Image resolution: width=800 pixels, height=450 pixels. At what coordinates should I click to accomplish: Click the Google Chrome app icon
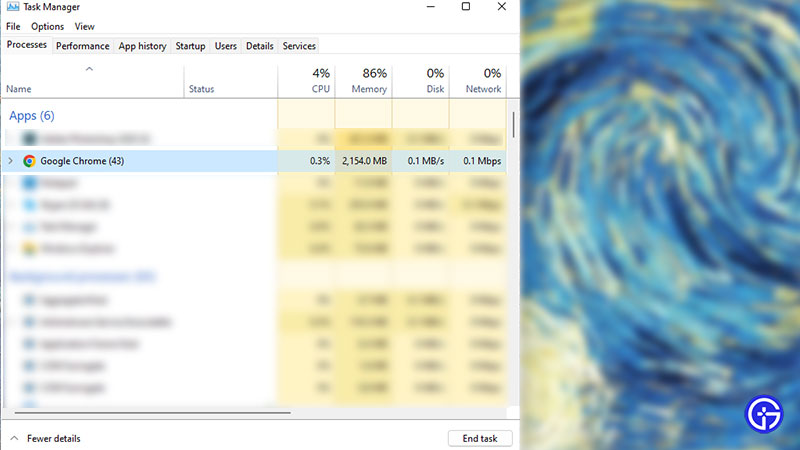tap(29, 161)
